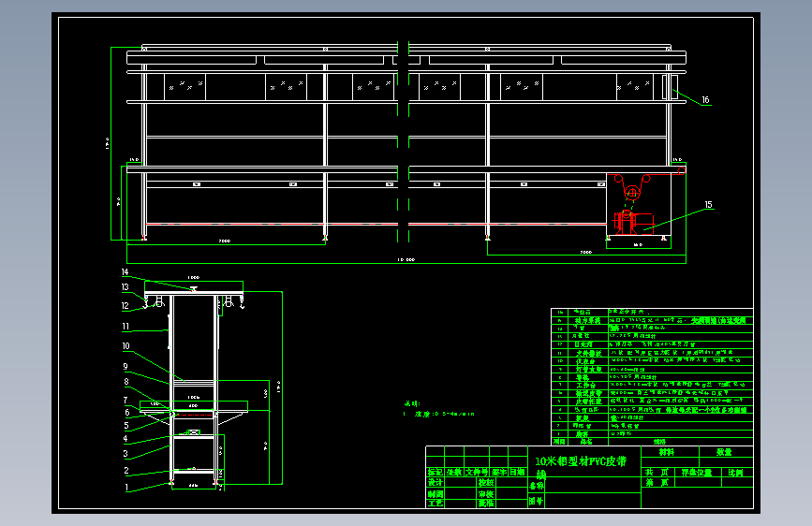812x526 pixels.
Task: Click the 图号 label in title block
Action: pyautogui.click(x=536, y=501)
